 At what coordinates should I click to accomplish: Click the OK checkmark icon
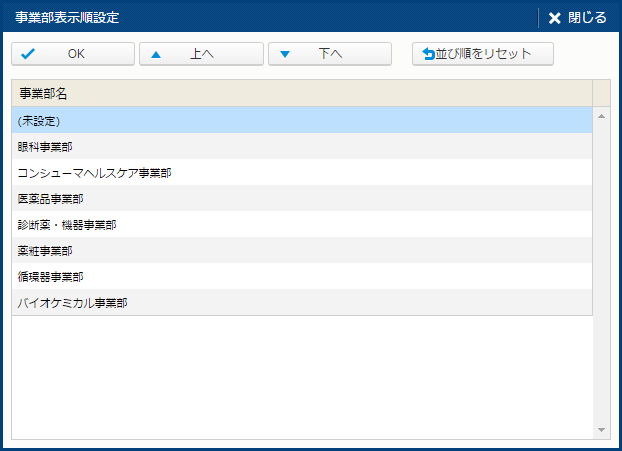tap(28, 54)
